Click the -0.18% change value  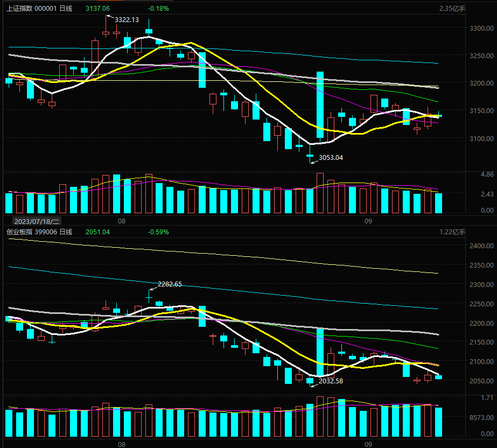click(x=158, y=9)
